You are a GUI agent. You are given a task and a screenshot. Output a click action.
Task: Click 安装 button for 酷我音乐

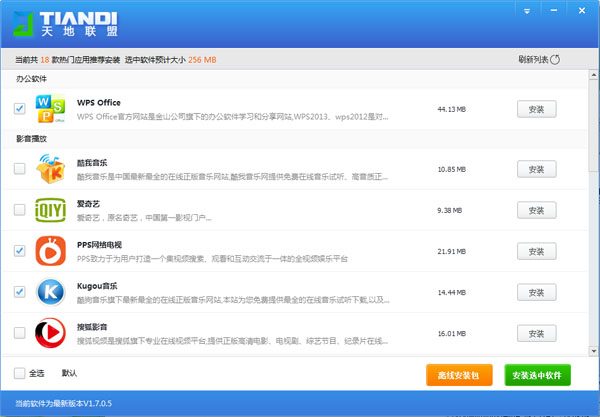coord(536,169)
